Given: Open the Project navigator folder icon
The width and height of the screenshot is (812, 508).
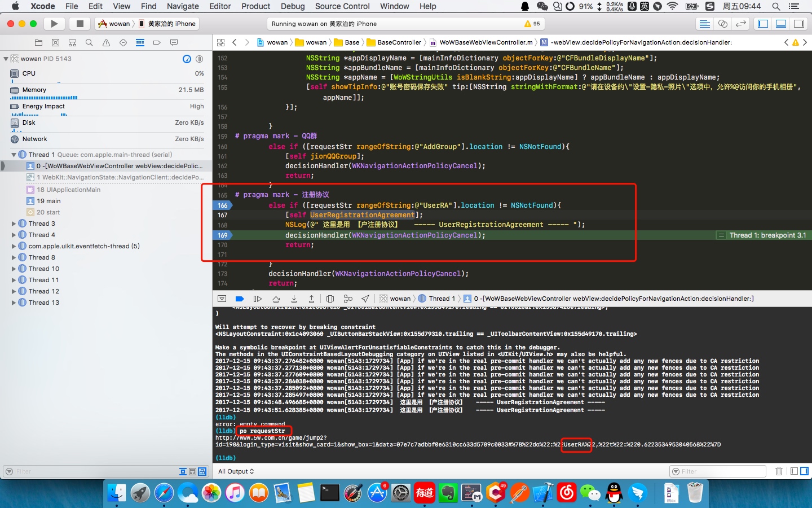Looking at the screenshot, I should pos(38,42).
